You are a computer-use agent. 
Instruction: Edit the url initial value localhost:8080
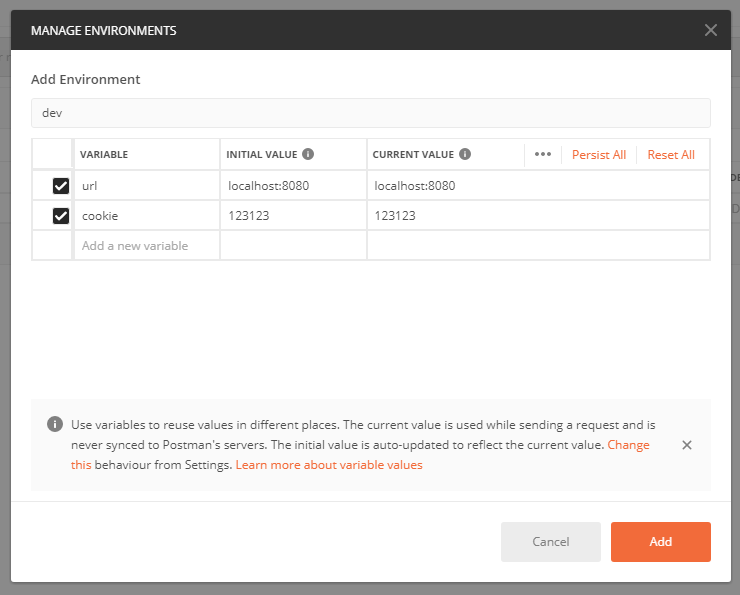click(292, 186)
